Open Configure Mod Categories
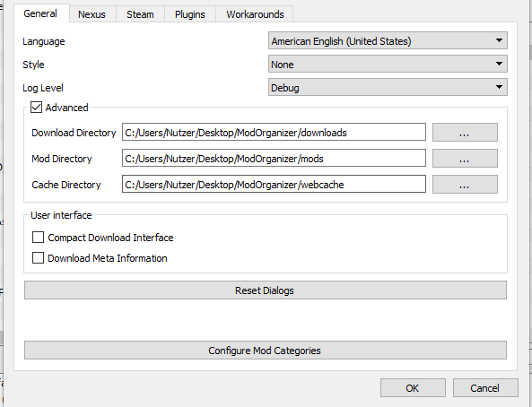This screenshot has width=532, height=407. click(x=266, y=351)
